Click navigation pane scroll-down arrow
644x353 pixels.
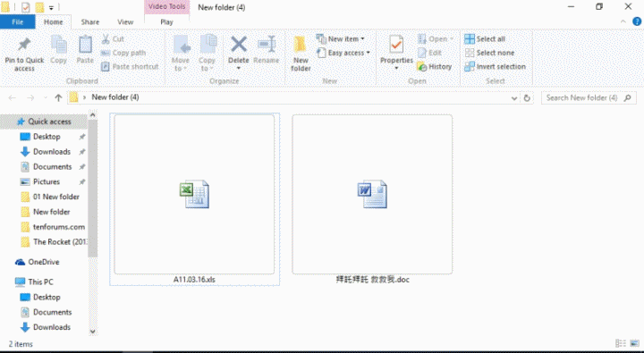pos(92,332)
